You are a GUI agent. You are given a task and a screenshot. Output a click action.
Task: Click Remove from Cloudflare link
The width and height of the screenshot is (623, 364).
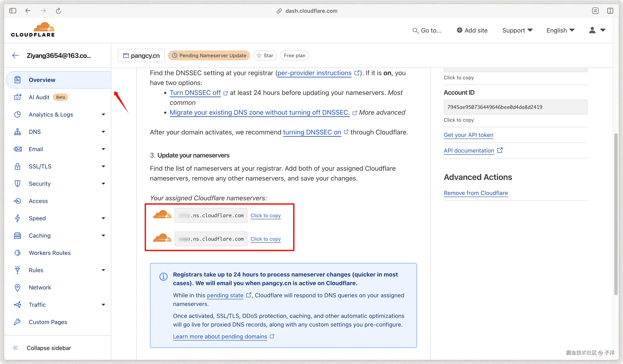(475, 193)
